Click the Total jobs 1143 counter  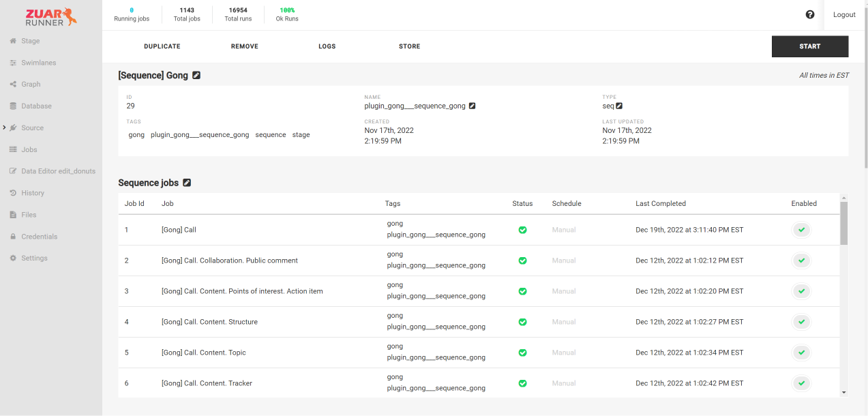(187, 14)
